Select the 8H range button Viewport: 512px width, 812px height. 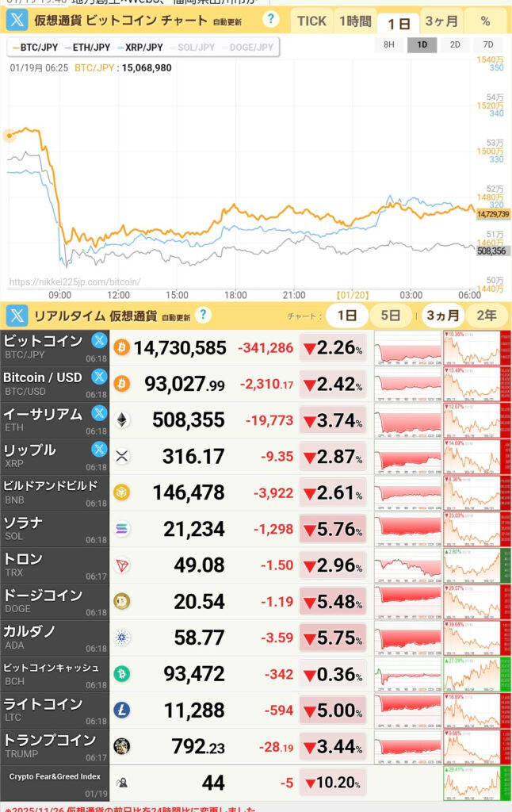click(x=389, y=44)
